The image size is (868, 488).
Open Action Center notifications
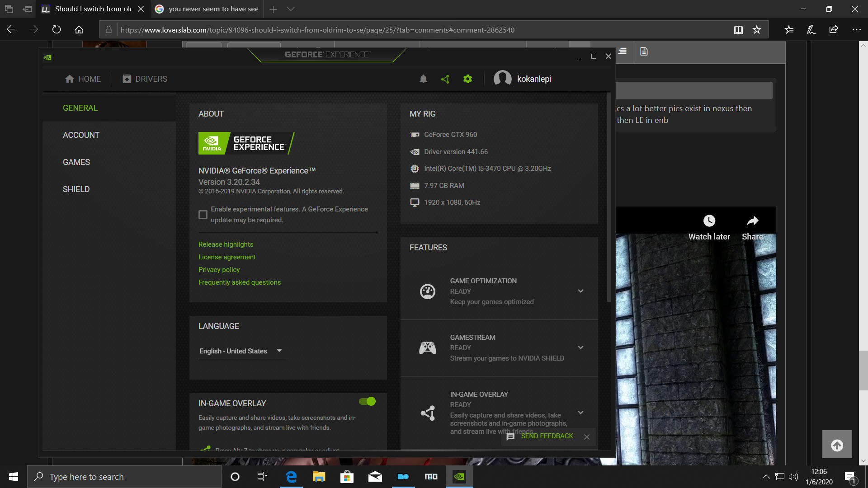coord(849,477)
